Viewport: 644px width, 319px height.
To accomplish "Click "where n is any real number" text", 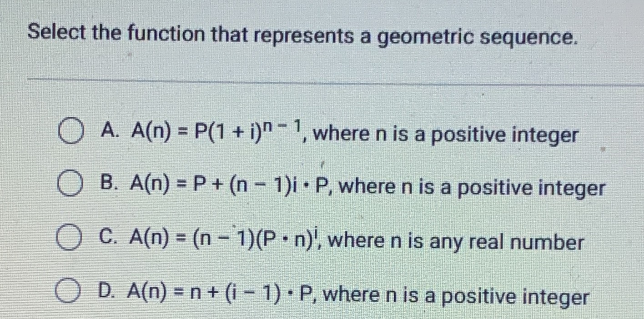I will tap(455, 242).
